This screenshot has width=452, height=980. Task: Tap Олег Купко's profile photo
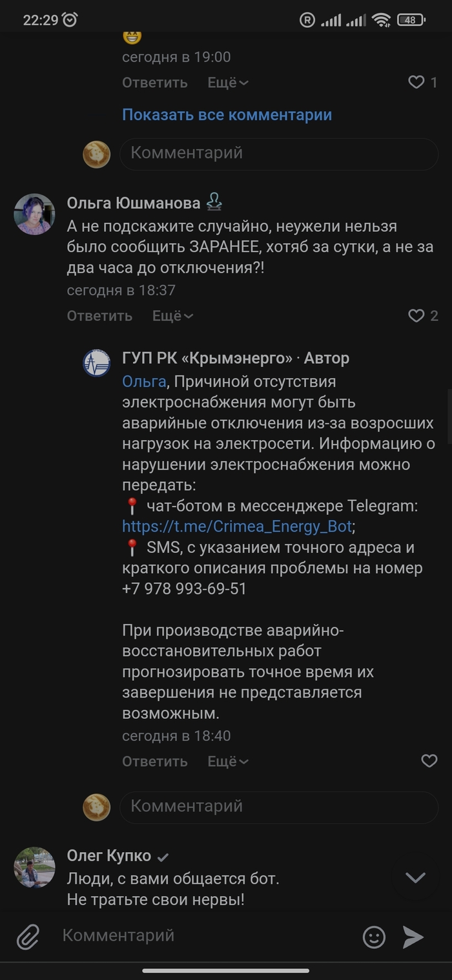pos(34,867)
